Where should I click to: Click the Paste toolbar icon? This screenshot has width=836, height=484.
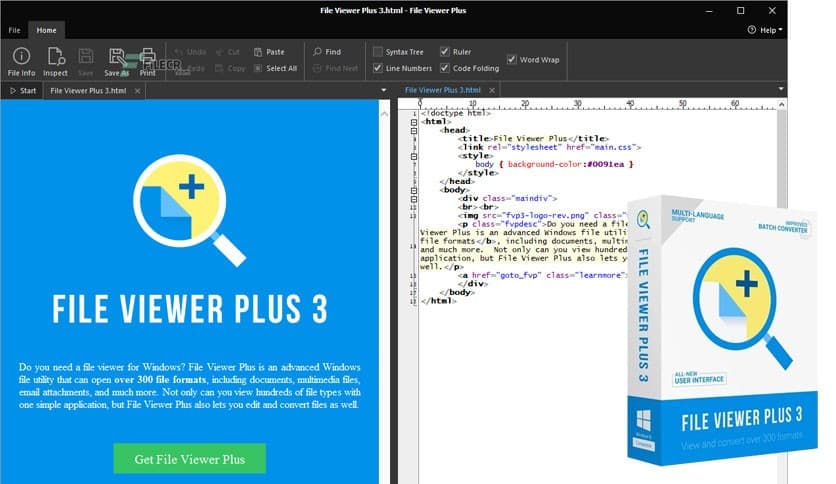(269, 51)
